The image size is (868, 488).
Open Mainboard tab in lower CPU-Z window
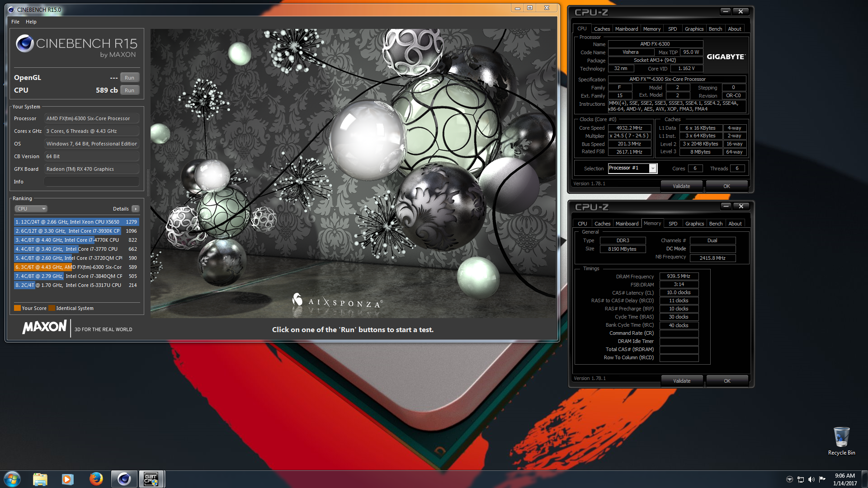[627, 224]
